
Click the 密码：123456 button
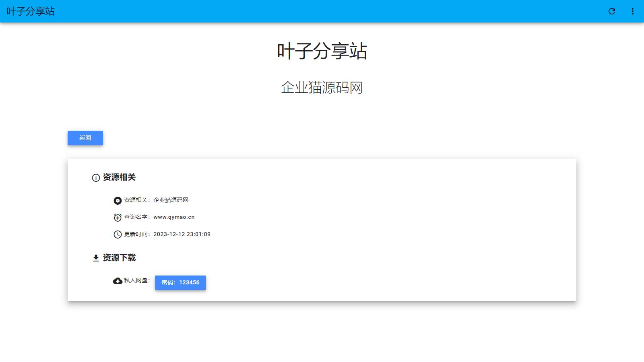click(180, 282)
